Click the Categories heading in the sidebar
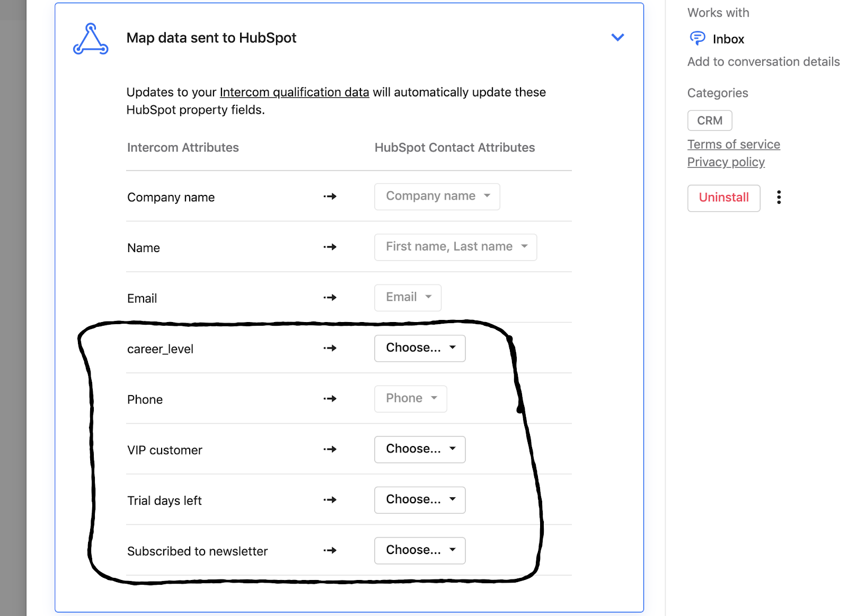Screen dimensions: 848x616 718,93
